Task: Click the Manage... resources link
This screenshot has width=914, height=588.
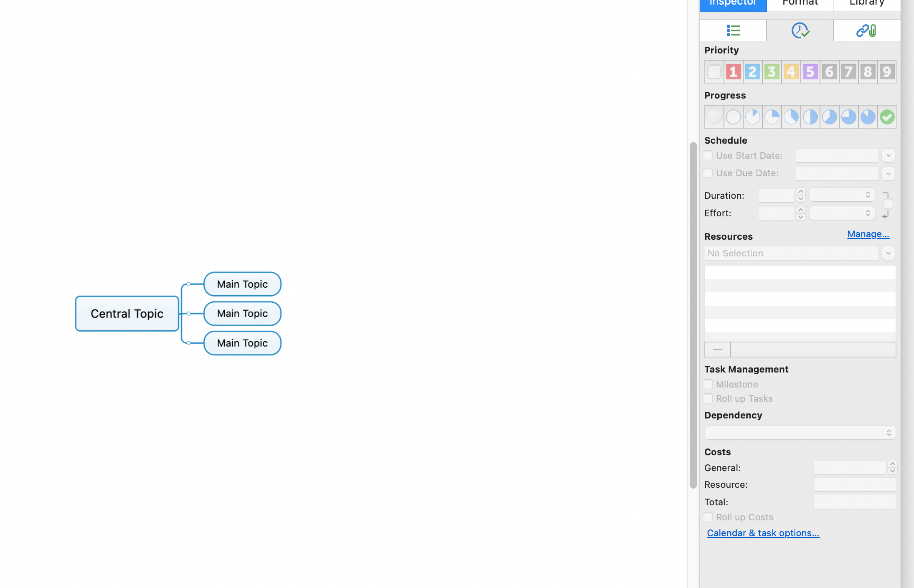Action: (868, 234)
